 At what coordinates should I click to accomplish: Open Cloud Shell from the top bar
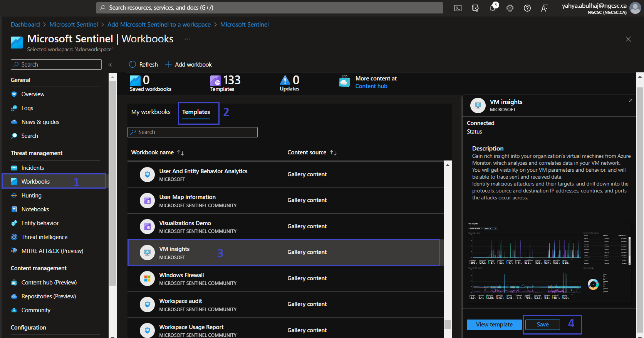pos(458,8)
